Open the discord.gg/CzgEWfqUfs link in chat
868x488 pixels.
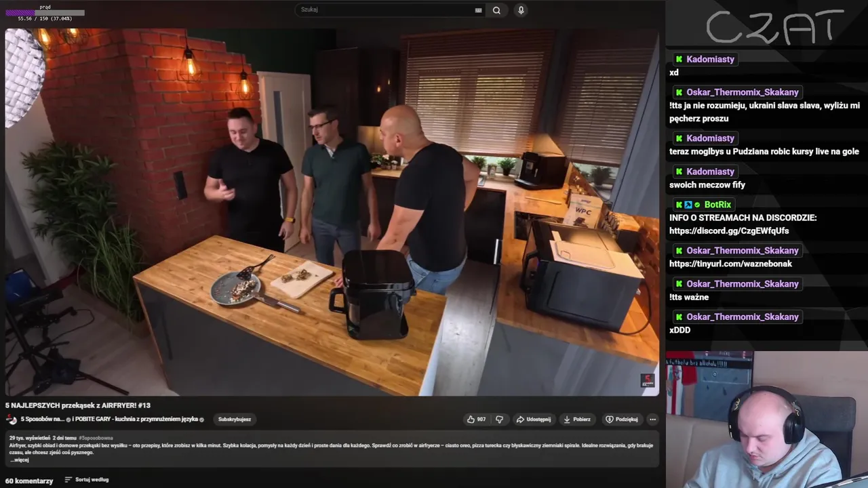point(729,231)
